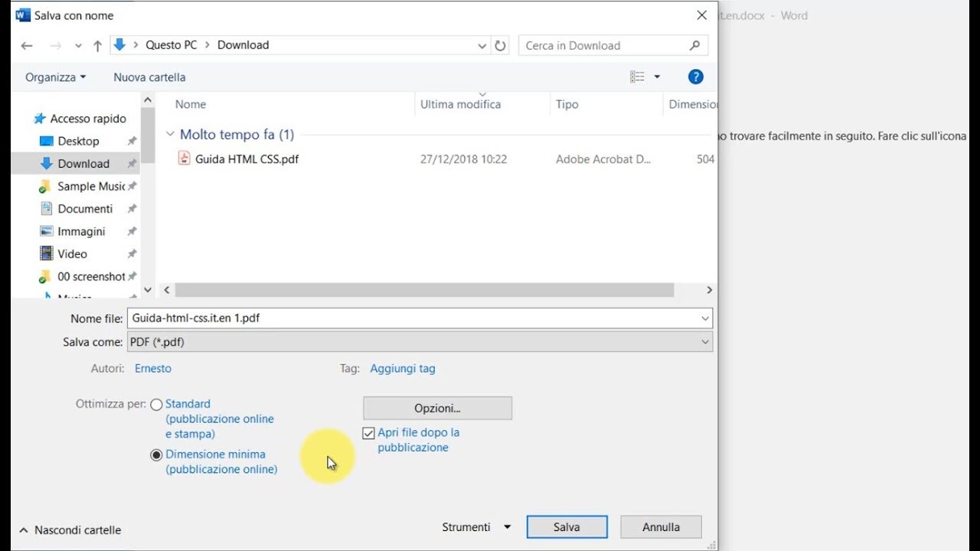Collapse the Molto tempo fa group

pyautogui.click(x=170, y=135)
